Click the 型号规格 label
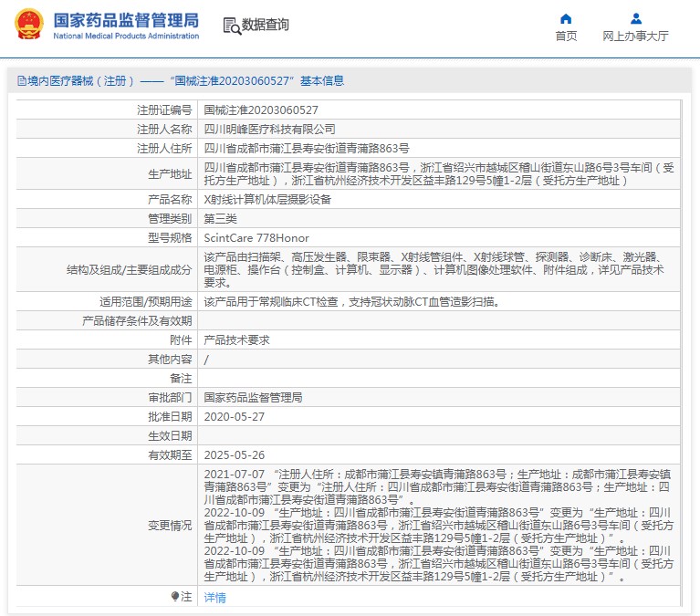 click(x=170, y=238)
